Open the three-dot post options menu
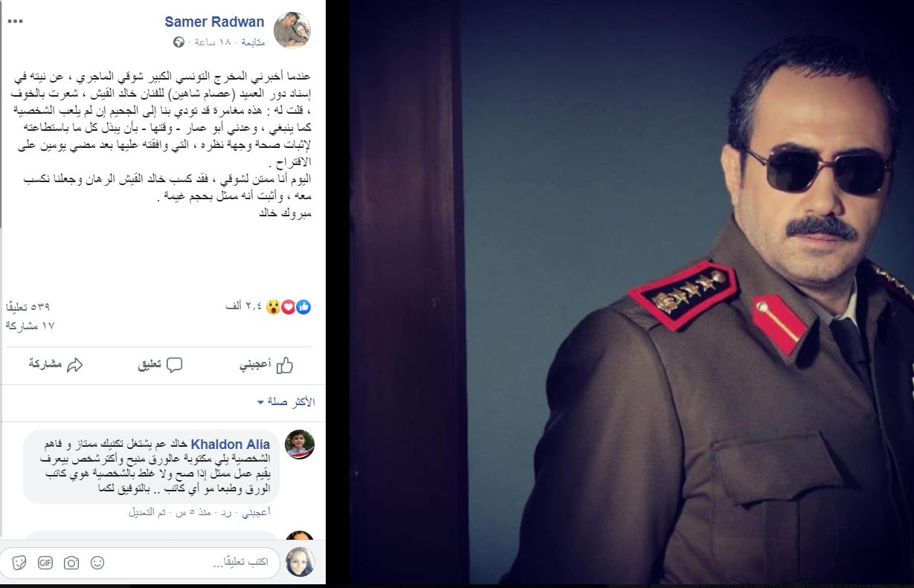 [x=15, y=22]
